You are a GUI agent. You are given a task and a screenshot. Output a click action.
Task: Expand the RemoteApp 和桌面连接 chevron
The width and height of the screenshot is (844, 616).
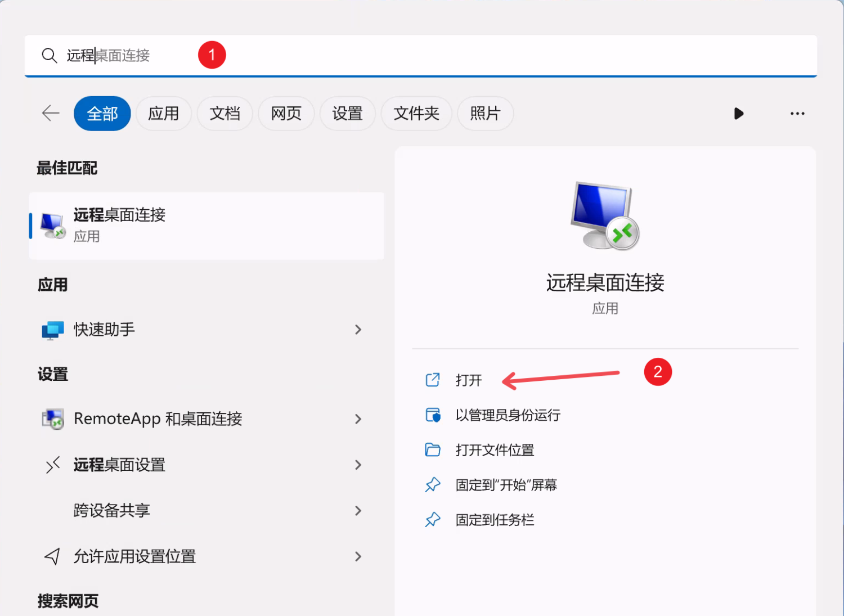pyautogui.click(x=358, y=419)
